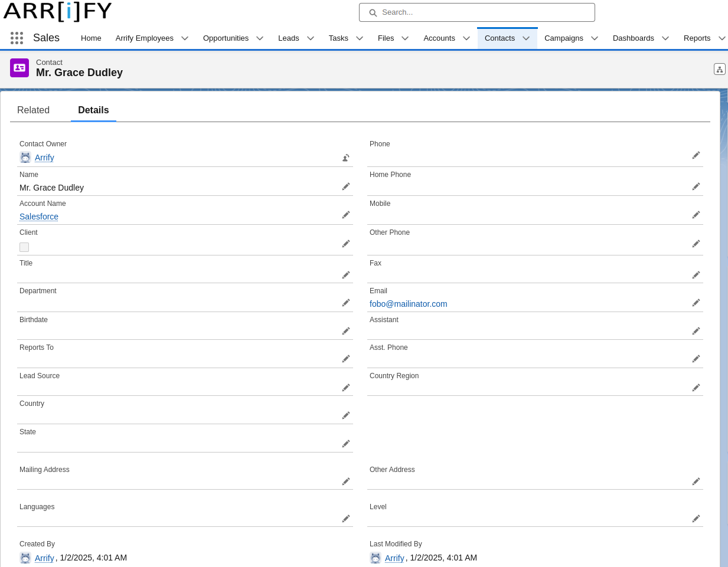Go to the Home tab
728x567 pixels.
click(91, 38)
